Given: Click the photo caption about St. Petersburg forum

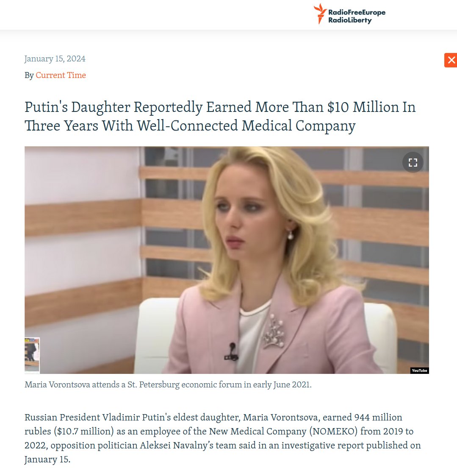Looking at the screenshot, I should point(168,384).
